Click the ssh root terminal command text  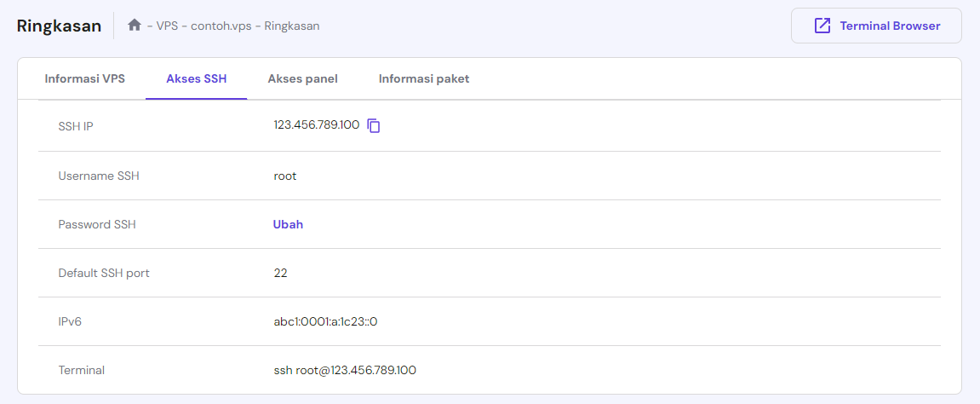click(x=345, y=371)
